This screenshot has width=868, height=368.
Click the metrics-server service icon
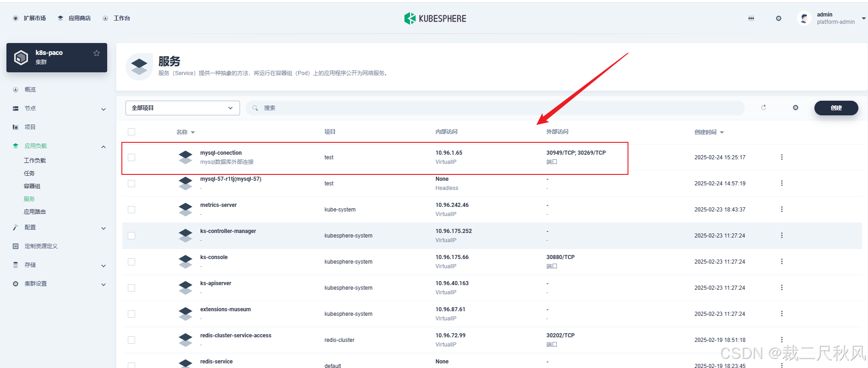click(x=186, y=210)
